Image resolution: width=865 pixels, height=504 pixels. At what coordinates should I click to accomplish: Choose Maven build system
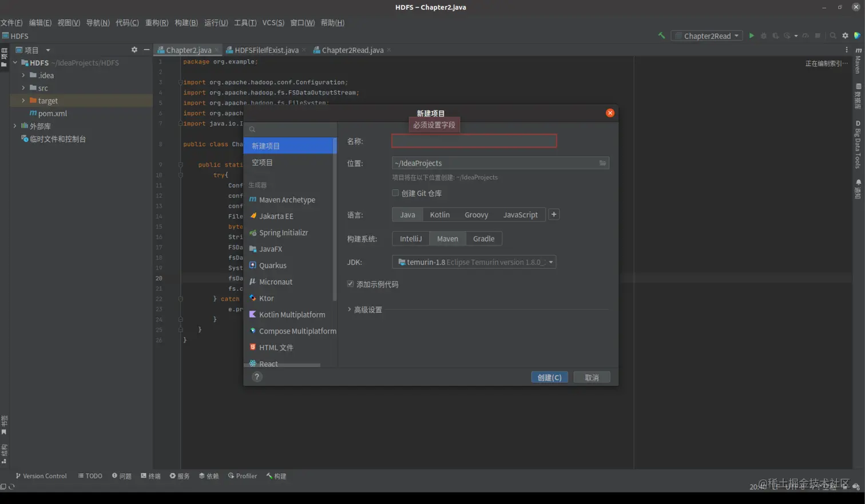click(x=447, y=239)
